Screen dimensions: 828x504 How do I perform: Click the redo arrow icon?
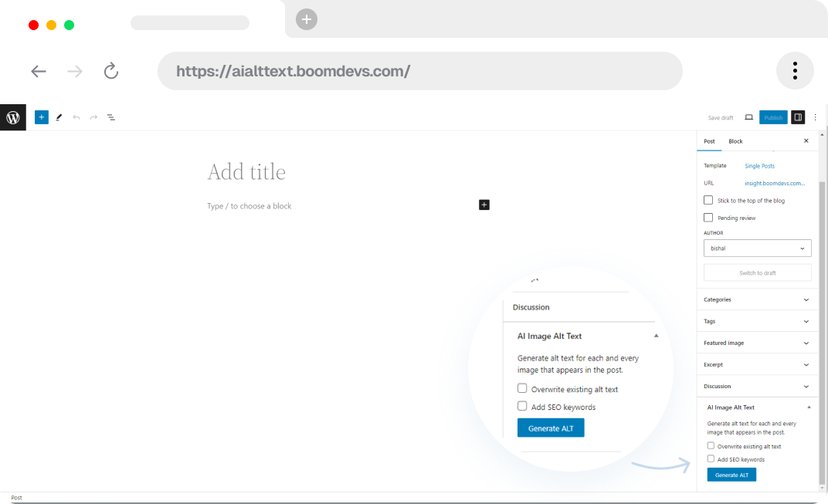point(93,117)
